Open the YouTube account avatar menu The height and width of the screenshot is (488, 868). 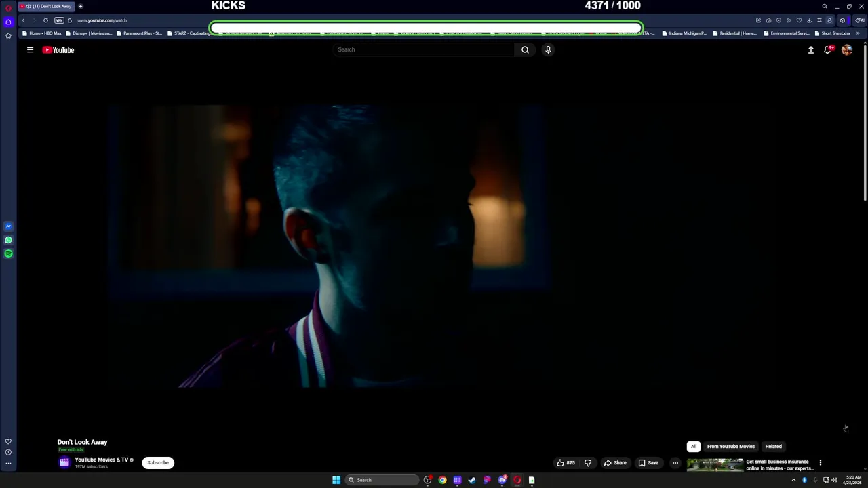847,49
